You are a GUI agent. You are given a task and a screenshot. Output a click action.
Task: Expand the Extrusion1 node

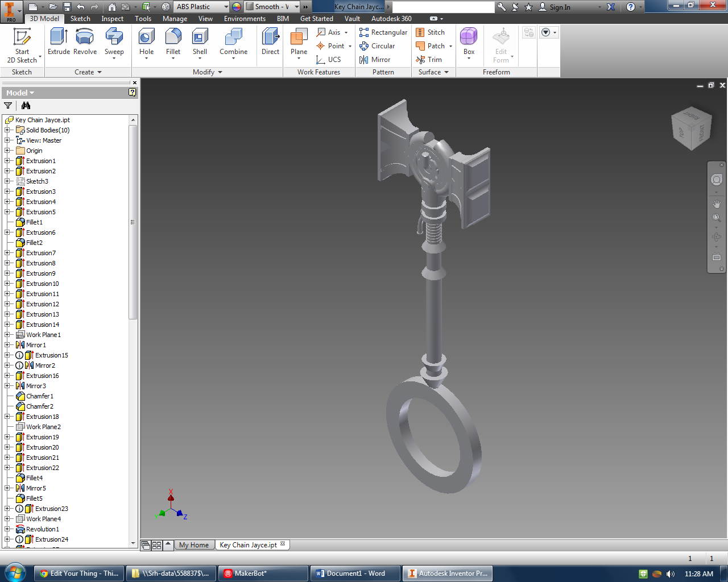coord(7,161)
